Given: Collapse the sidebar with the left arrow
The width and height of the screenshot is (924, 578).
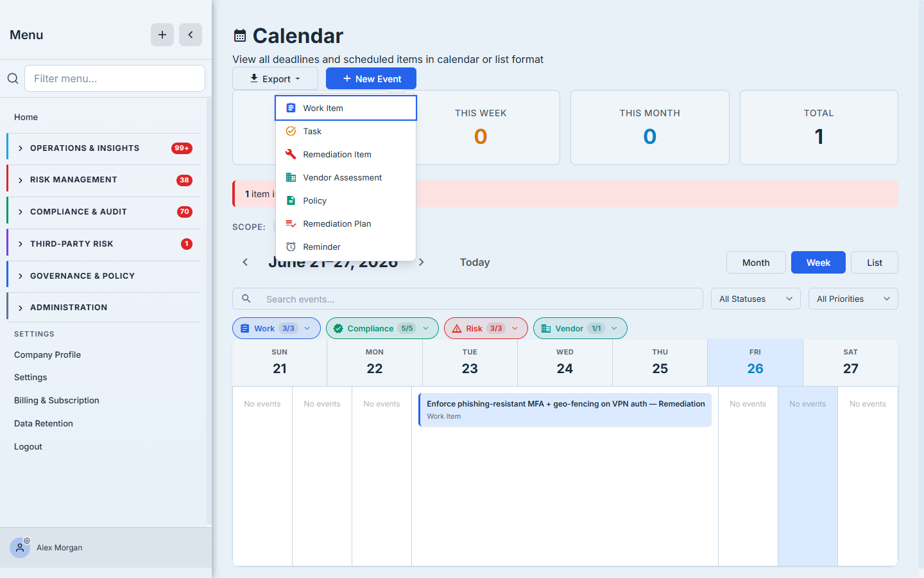Looking at the screenshot, I should pyautogui.click(x=191, y=35).
